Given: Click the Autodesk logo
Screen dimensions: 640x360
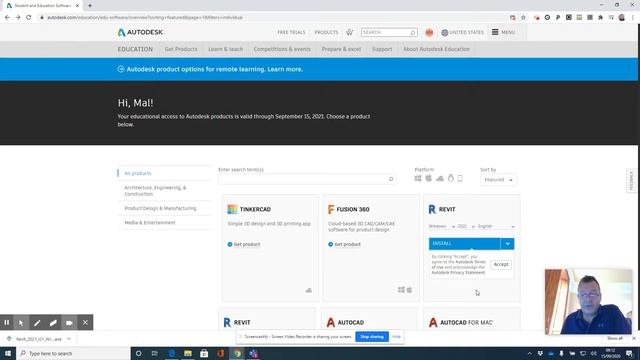Looking at the screenshot, I should (140, 32).
